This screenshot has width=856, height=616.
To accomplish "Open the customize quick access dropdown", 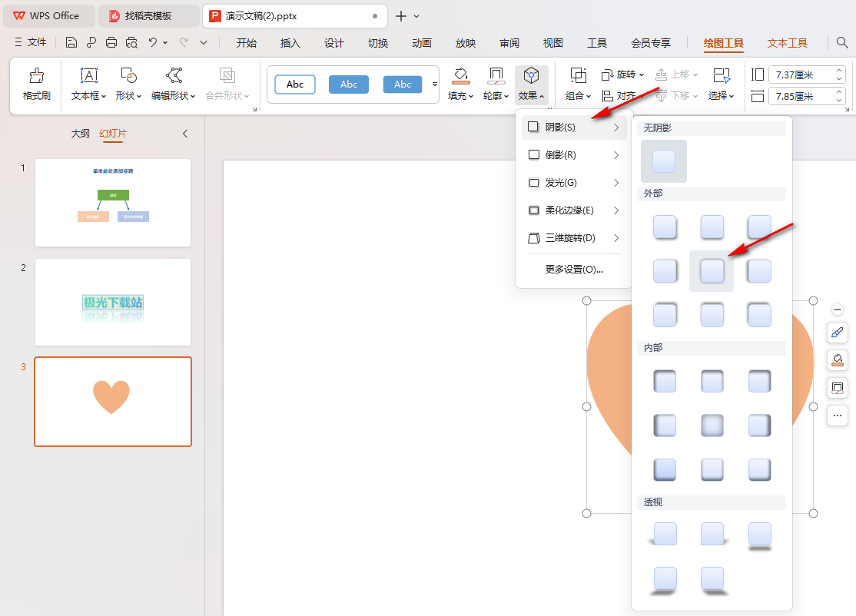I will coord(204,42).
